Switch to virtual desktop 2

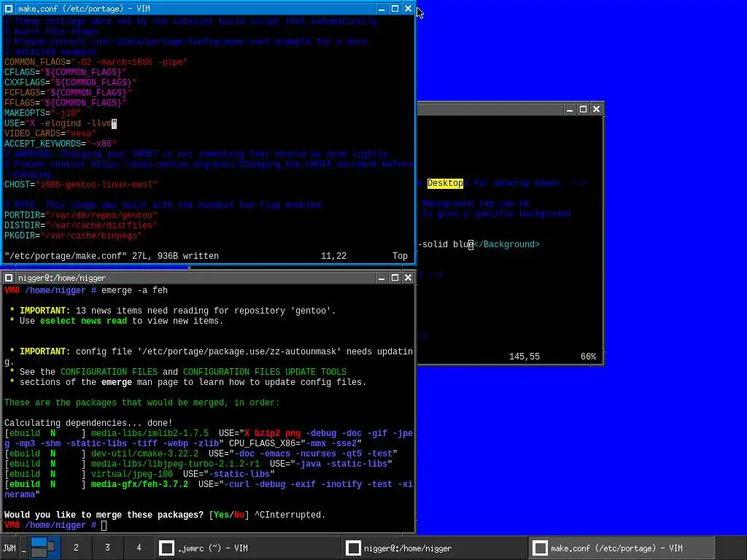click(x=76, y=548)
